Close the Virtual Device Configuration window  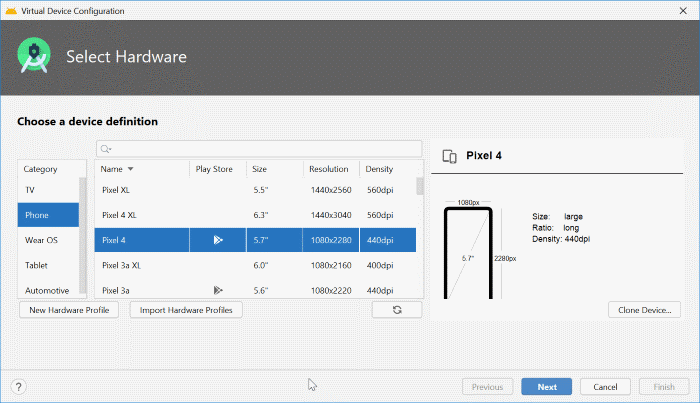point(683,11)
